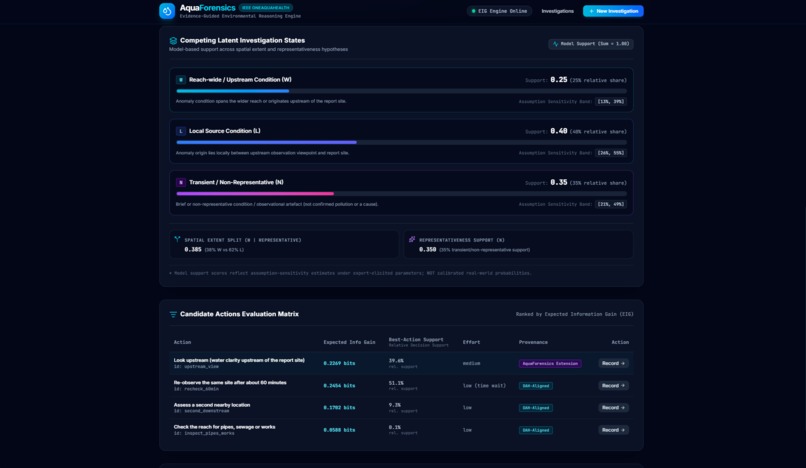Click the 0.385 spatial extent split value
The height and width of the screenshot is (468, 806).
pos(193,249)
